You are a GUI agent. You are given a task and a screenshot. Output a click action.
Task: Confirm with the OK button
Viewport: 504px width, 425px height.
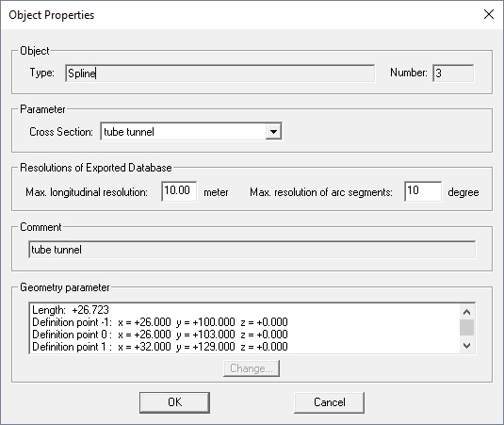174,402
